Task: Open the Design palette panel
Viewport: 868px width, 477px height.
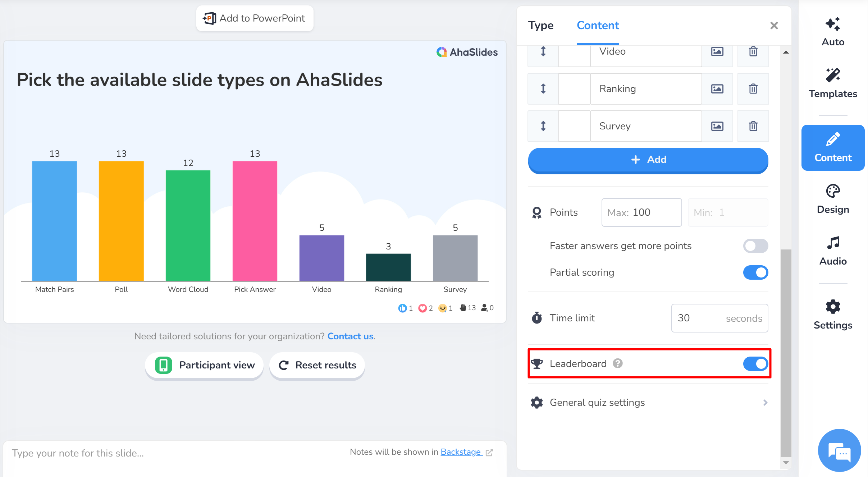Action: [833, 199]
